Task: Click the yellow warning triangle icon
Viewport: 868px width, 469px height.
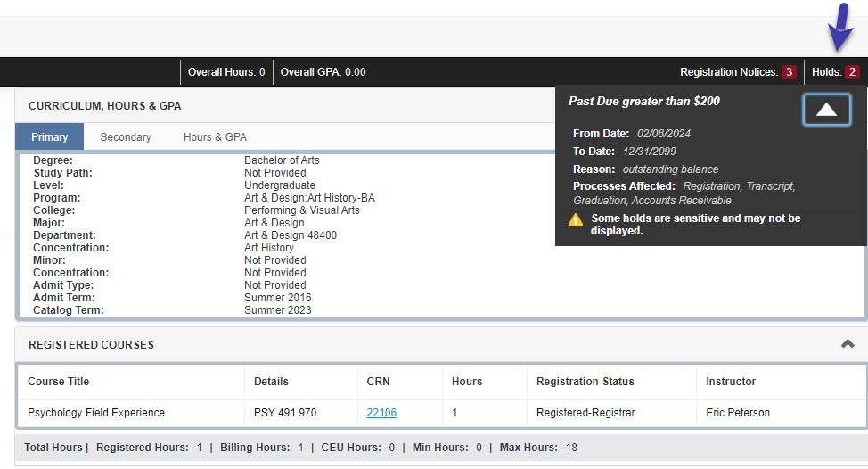Action: (576, 219)
